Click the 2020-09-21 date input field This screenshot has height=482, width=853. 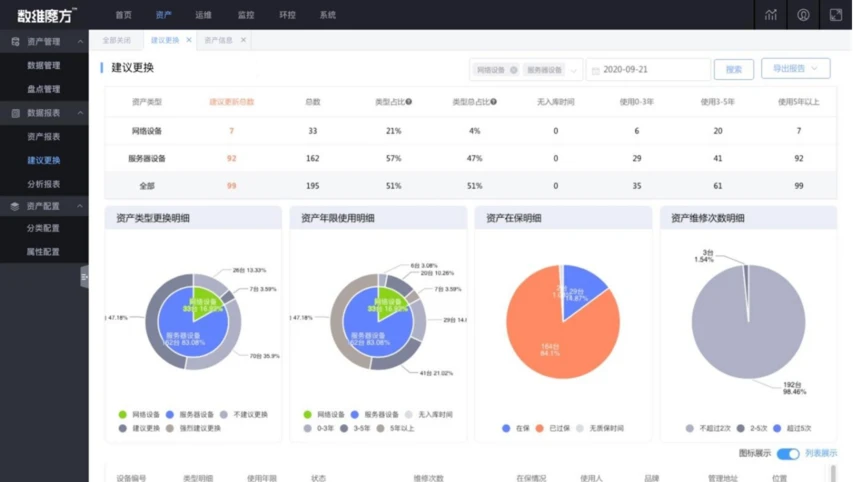pos(648,70)
